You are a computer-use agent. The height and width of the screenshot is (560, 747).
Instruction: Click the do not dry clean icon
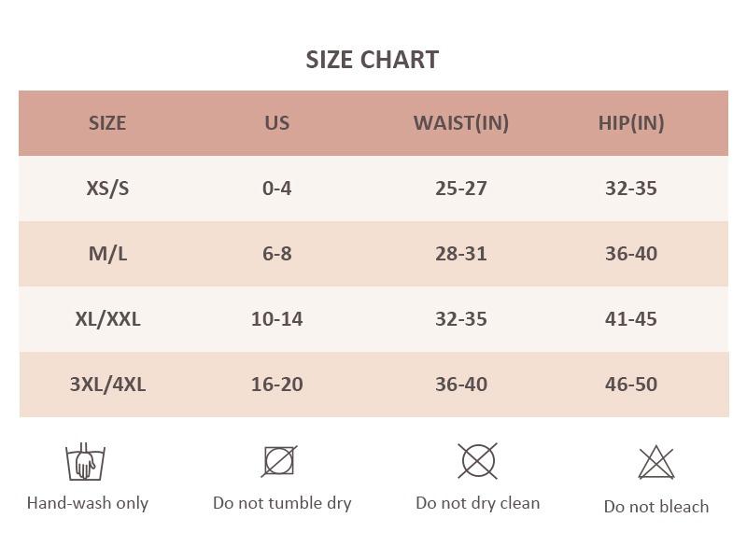click(x=477, y=461)
